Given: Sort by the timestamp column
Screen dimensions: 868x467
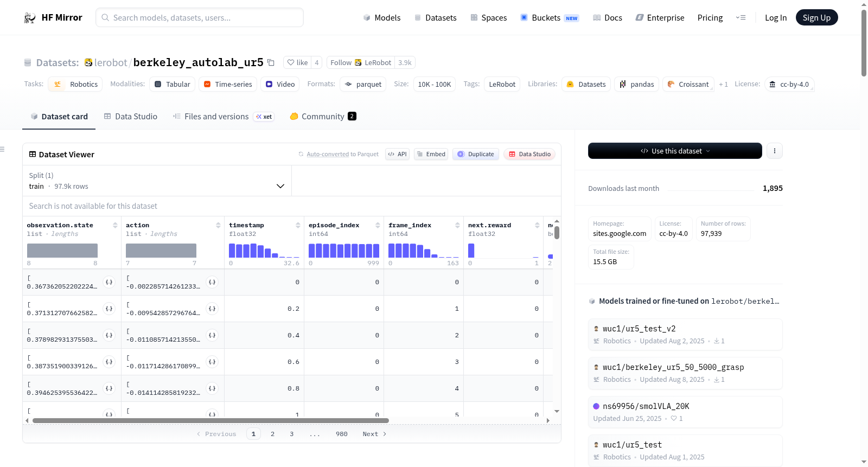Looking at the screenshot, I should point(298,225).
